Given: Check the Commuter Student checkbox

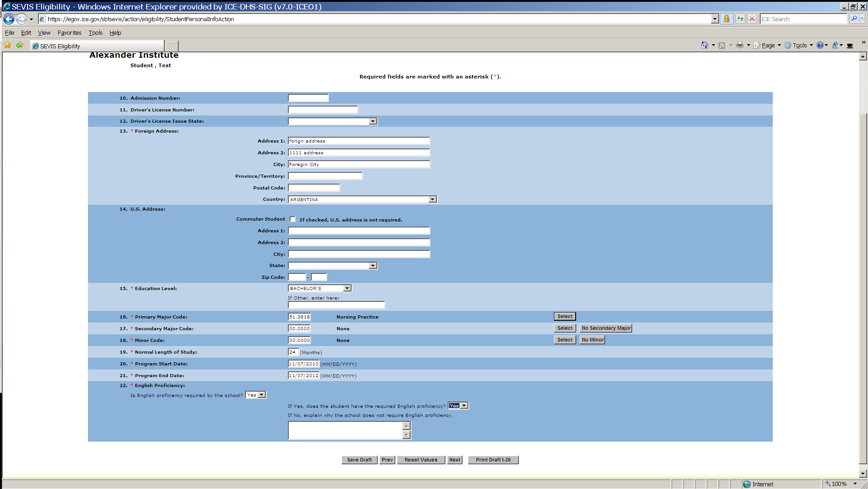Looking at the screenshot, I should [293, 219].
